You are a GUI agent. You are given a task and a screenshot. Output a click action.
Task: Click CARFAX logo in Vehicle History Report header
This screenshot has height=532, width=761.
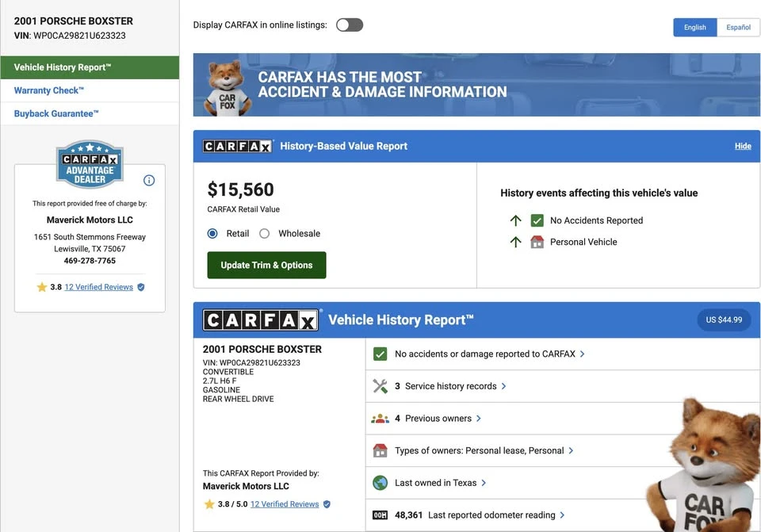pos(261,320)
